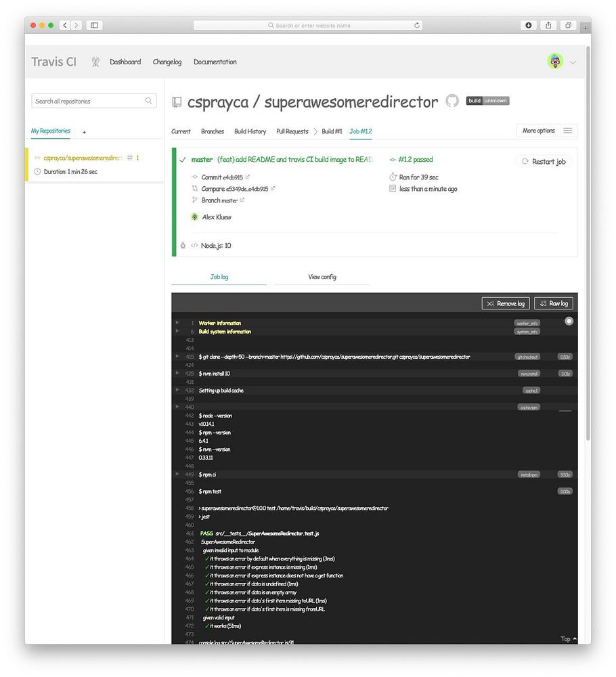
Task: Click the Restart job button
Action: (544, 162)
